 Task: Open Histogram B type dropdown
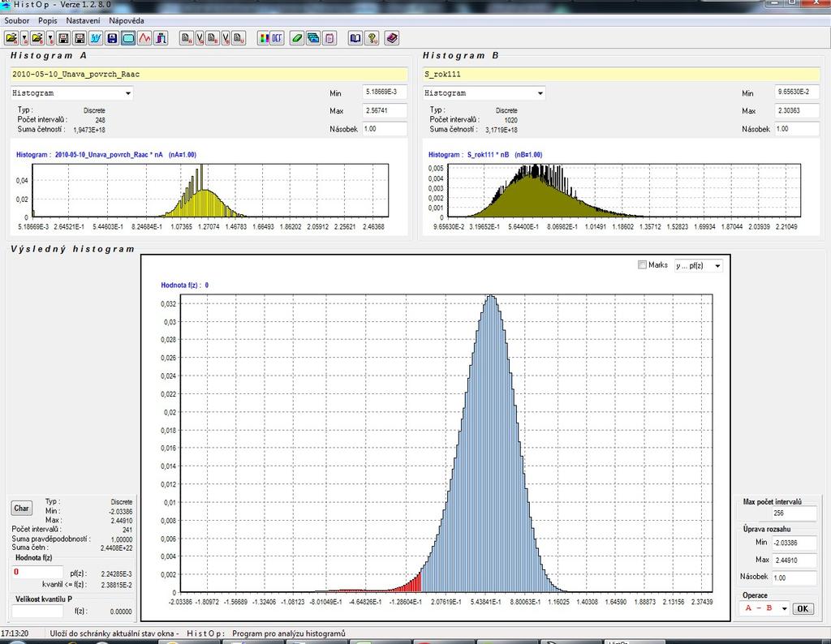[484, 93]
